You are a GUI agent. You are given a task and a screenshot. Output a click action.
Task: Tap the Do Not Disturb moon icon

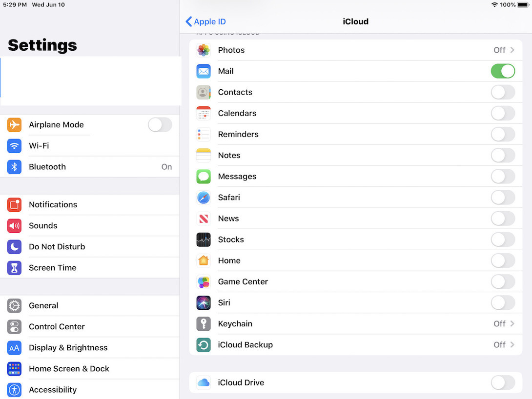14,247
